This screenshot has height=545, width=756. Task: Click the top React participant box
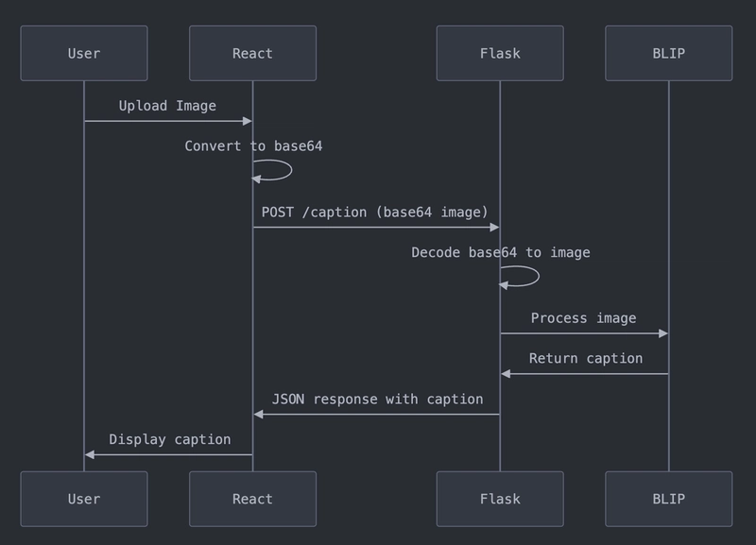point(252,53)
